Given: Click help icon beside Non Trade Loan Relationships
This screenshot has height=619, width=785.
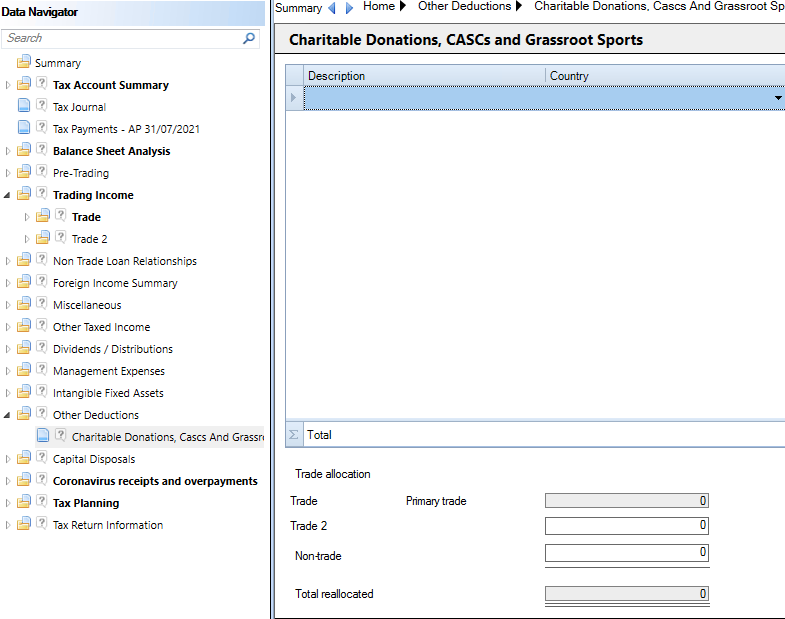Looking at the screenshot, I should (x=42, y=259).
